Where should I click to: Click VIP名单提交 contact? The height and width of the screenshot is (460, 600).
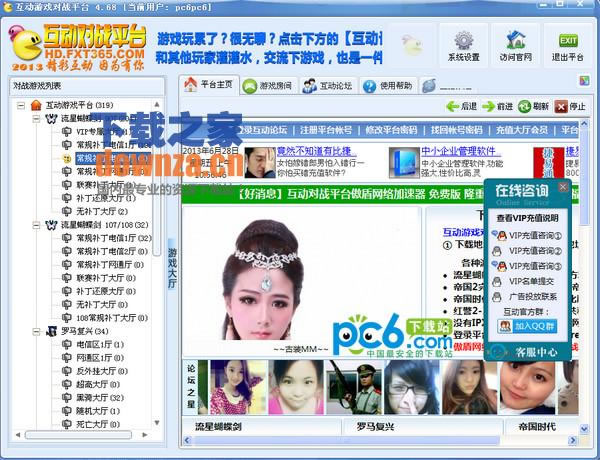[x=523, y=281]
